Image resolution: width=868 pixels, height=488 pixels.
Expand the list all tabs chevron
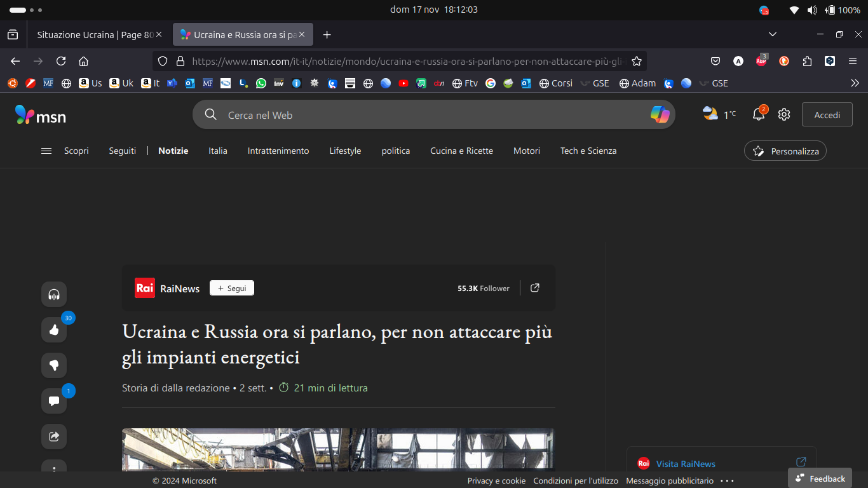coord(773,34)
